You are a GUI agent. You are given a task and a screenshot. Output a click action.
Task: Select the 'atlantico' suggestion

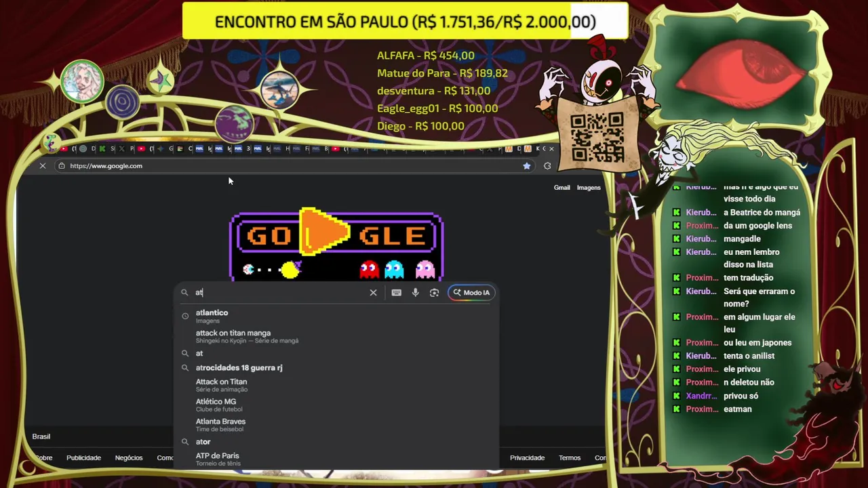pos(336,317)
